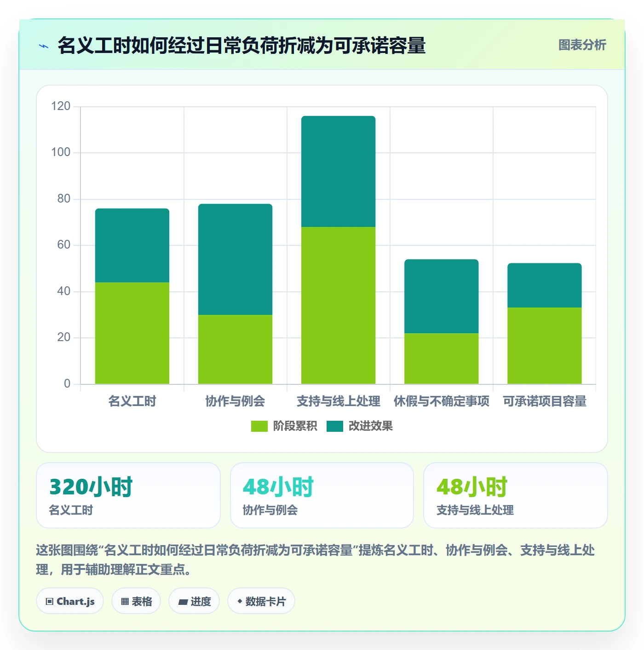The image size is (644, 650).
Task: Click the 协作与例会 x-axis label
Action: pos(235,401)
